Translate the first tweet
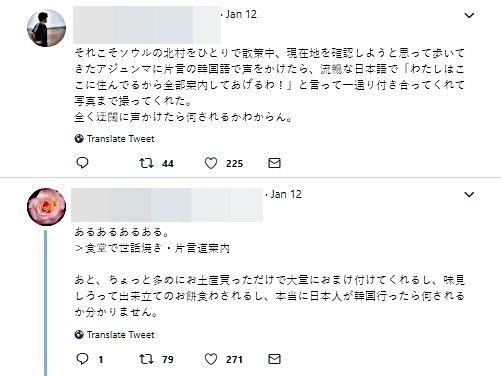Viewport: 501px width, 376px height. click(x=121, y=139)
